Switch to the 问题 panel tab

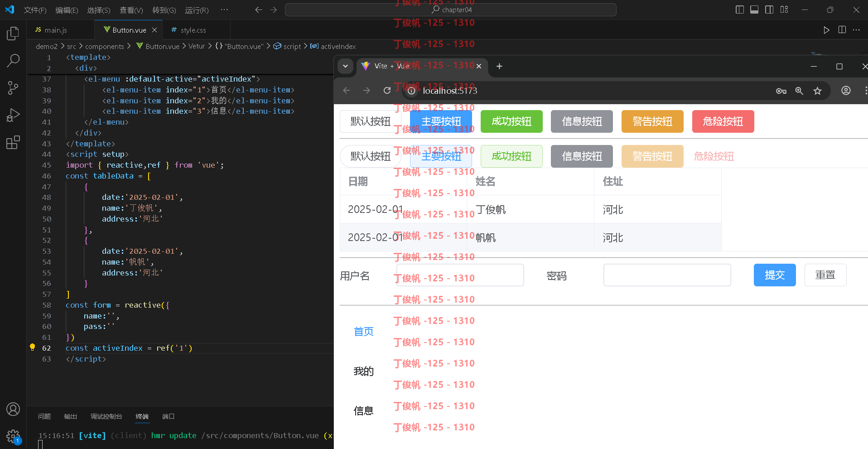(44, 416)
